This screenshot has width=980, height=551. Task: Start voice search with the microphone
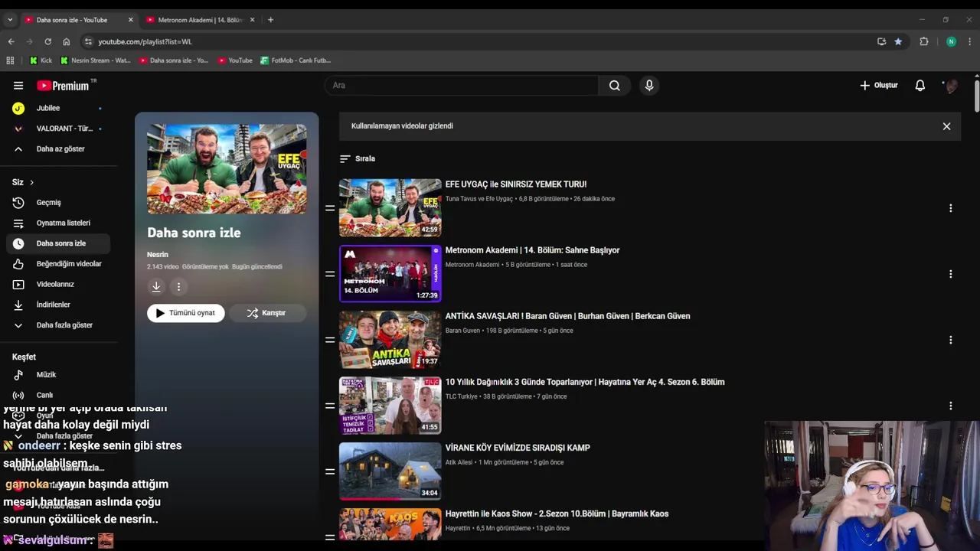[649, 86]
